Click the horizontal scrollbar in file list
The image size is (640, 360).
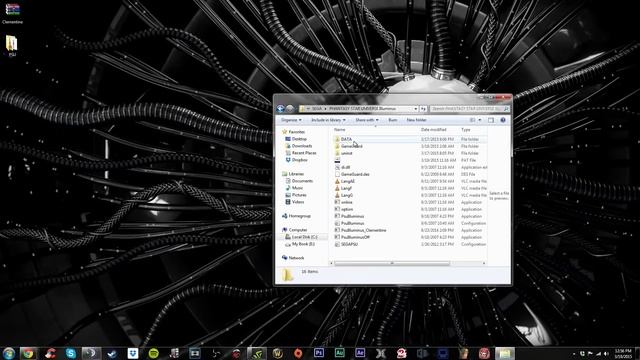click(x=392, y=263)
